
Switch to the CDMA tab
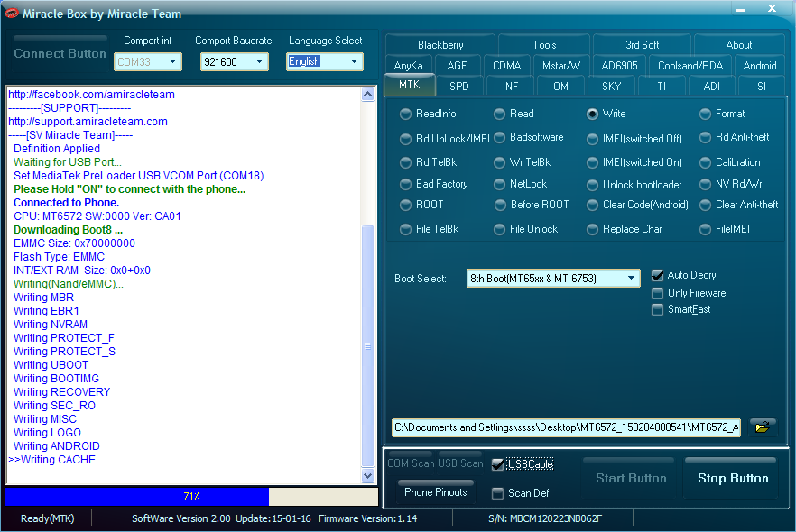point(506,66)
